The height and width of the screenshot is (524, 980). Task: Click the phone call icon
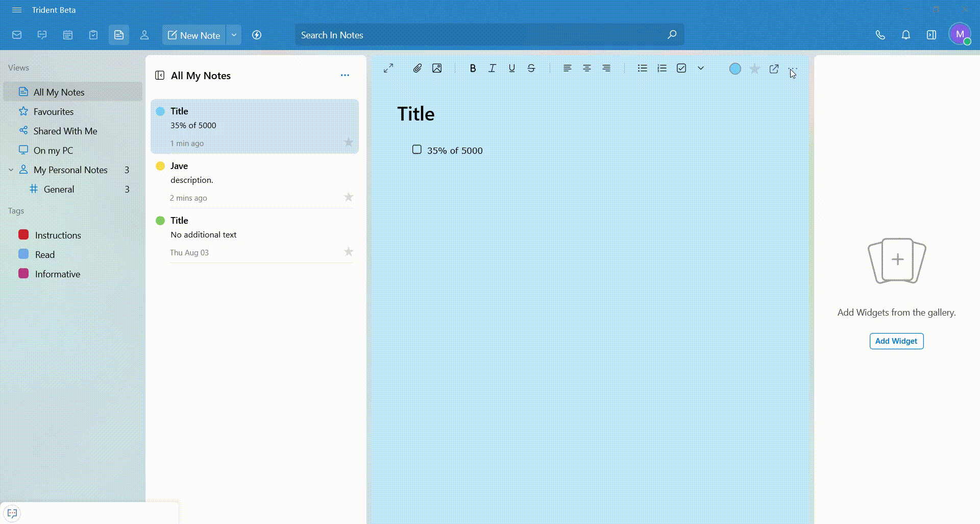coord(880,35)
